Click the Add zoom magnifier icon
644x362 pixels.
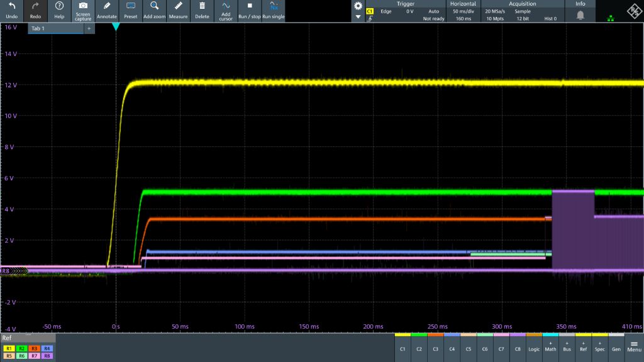[154, 6]
